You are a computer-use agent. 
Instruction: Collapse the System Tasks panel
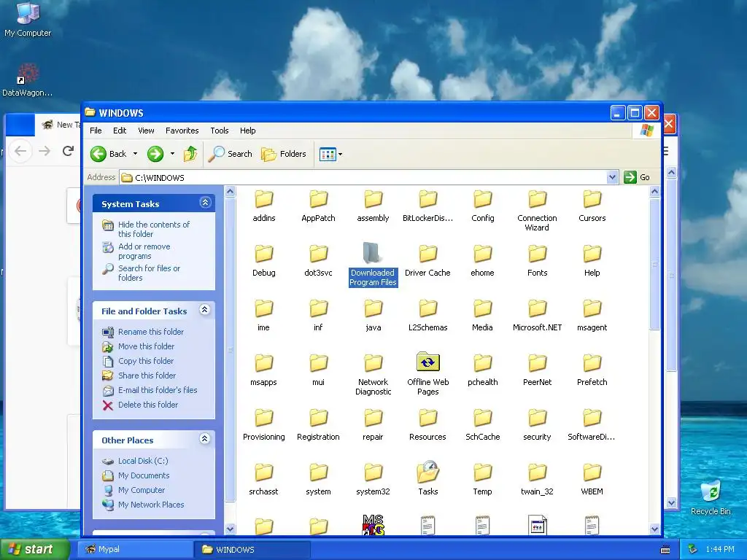click(205, 203)
